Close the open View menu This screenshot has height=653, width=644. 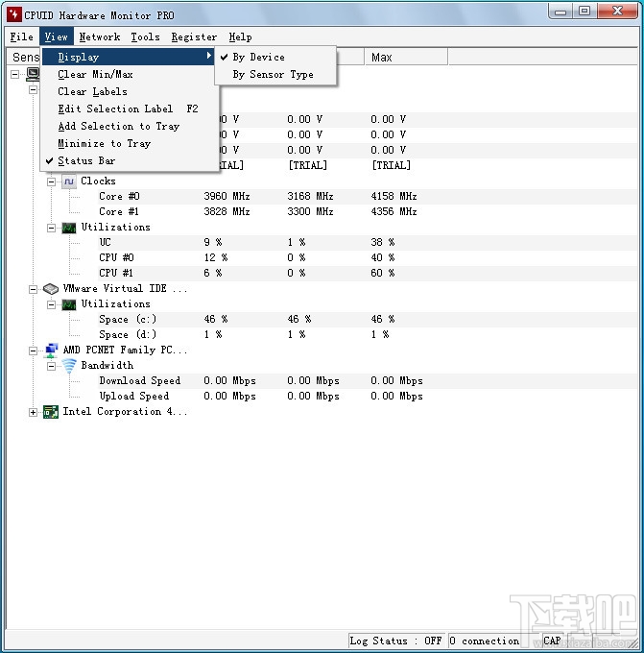57,36
